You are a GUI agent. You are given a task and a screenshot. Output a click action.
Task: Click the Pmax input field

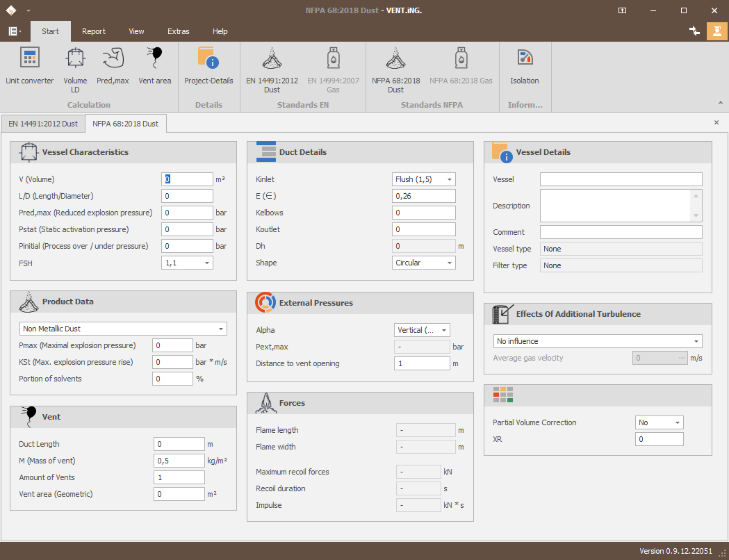pyautogui.click(x=172, y=345)
